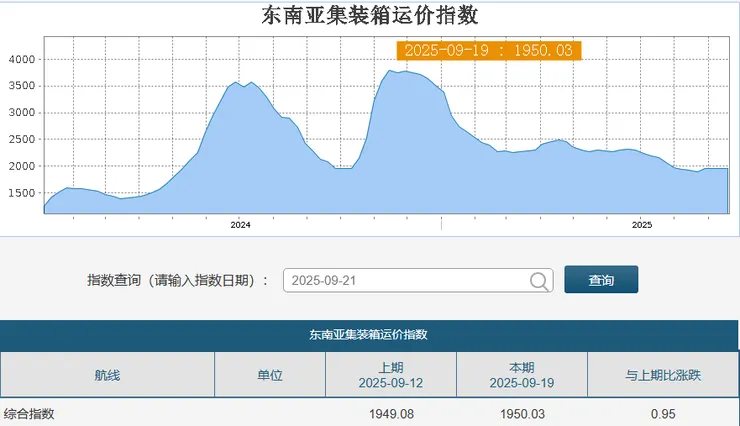Click the orange 2025-09-19 : 1950.03 tooltip
Image resolution: width=740 pixels, height=426 pixels.
click(489, 50)
